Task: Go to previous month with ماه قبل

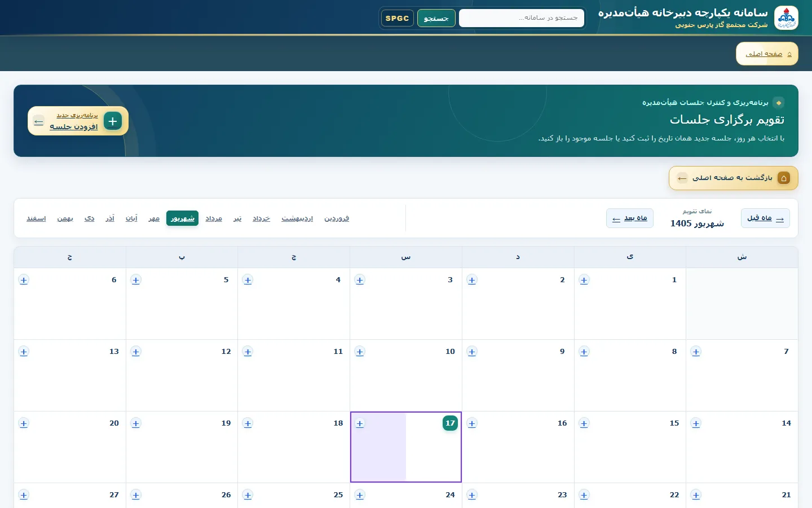Action: (765, 218)
